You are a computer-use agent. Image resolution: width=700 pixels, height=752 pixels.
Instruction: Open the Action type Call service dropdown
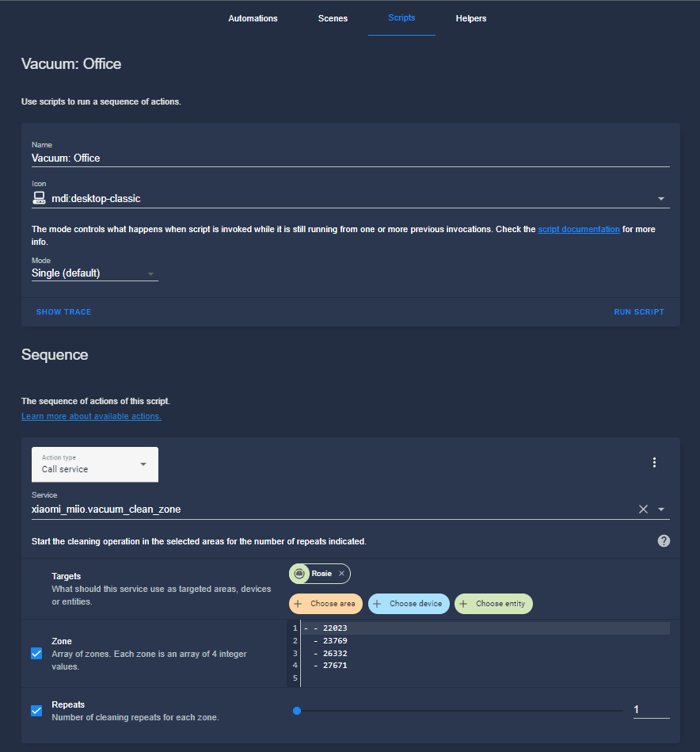coord(95,464)
